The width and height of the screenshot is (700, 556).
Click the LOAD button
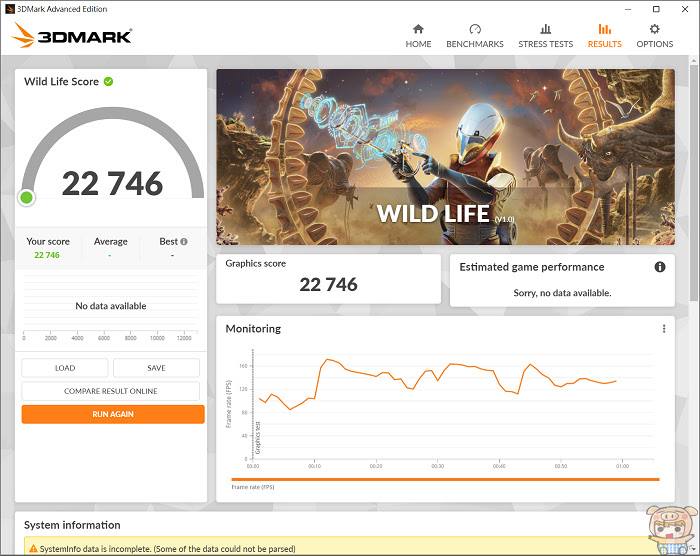[x=65, y=368]
